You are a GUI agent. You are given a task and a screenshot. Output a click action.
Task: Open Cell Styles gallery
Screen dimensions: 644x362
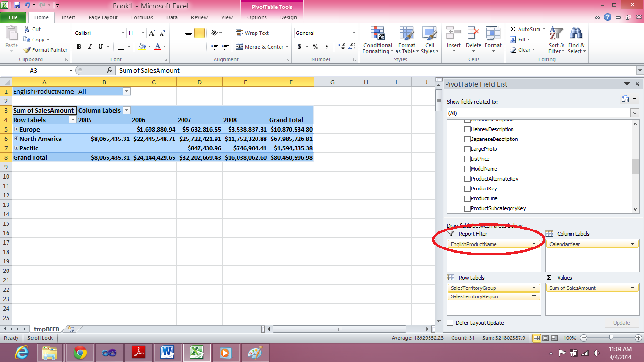[x=429, y=40]
